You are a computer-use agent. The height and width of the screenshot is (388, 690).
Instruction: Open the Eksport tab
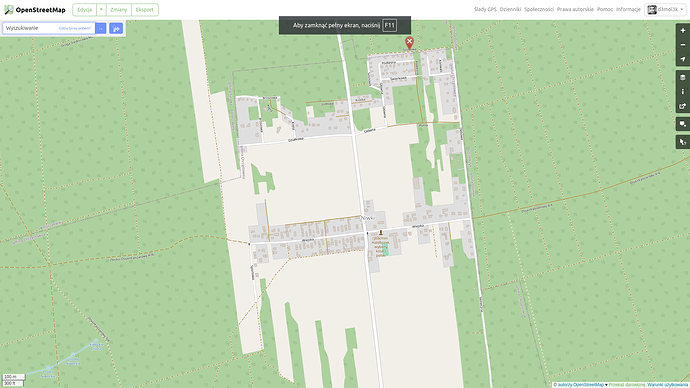[145, 10]
